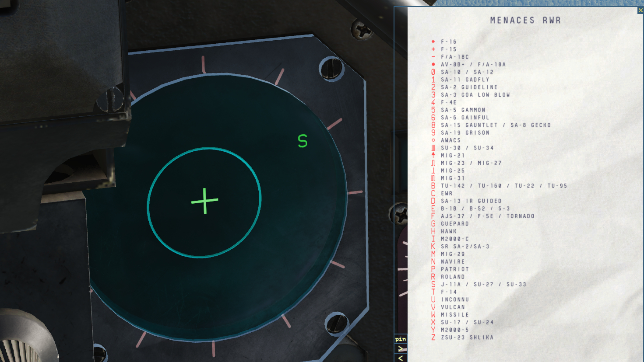Click the red 9 symbol beside SA-19 GRISON
This screenshot has height=362, width=644.
coord(433,132)
